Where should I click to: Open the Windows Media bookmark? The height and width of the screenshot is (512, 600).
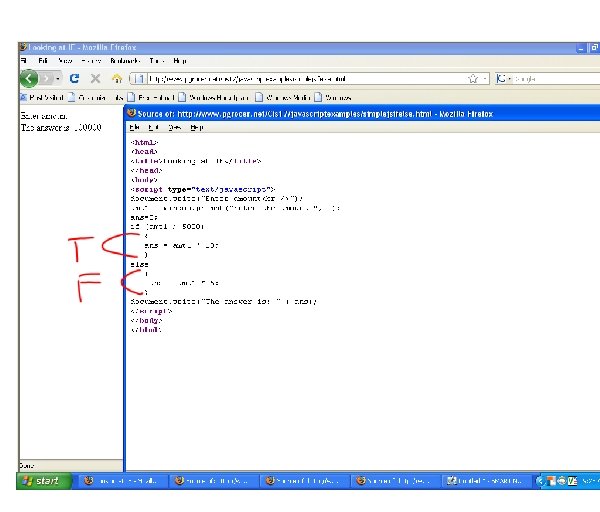[x=283, y=98]
